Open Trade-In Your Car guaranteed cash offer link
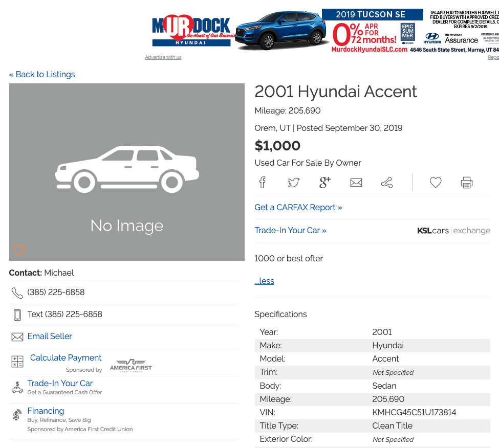Screen dimensions: 499x448 coord(60,383)
